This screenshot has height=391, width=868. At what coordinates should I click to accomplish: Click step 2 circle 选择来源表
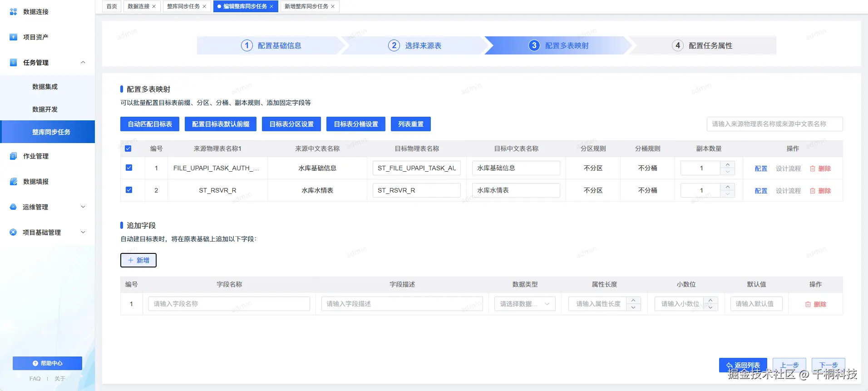pyautogui.click(x=394, y=45)
